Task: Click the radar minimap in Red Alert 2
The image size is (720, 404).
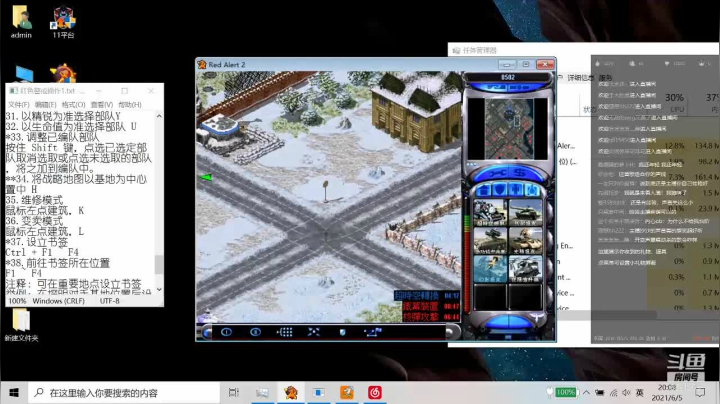Action: pos(509,129)
